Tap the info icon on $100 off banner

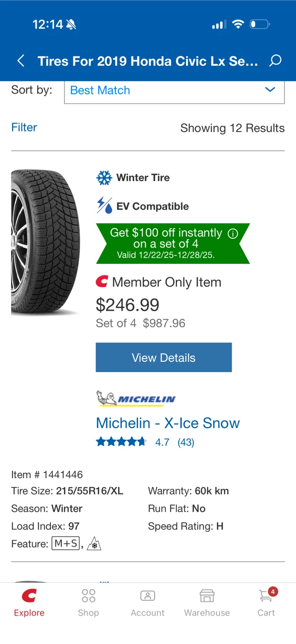[233, 233]
